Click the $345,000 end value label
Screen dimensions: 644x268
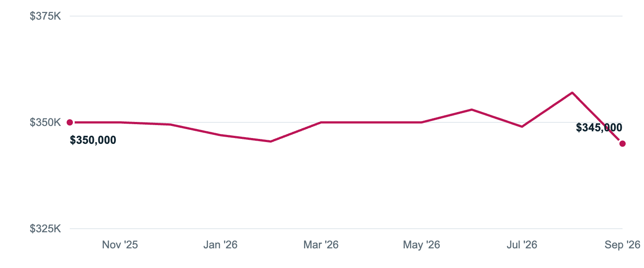tap(599, 128)
